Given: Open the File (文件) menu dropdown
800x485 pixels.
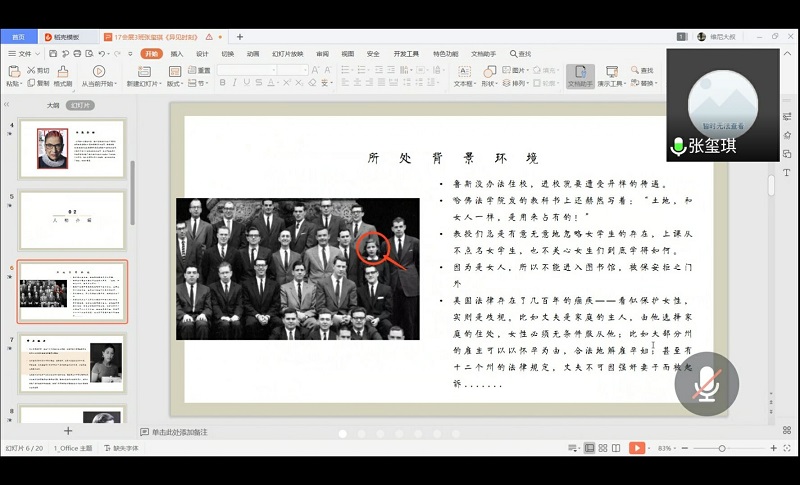Looking at the screenshot, I should click(x=24, y=53).
